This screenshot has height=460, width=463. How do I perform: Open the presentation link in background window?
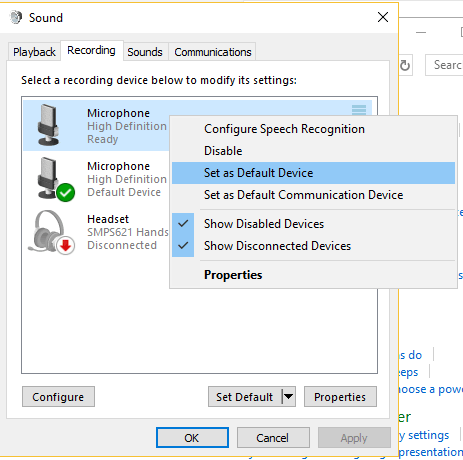pos(431,452)
